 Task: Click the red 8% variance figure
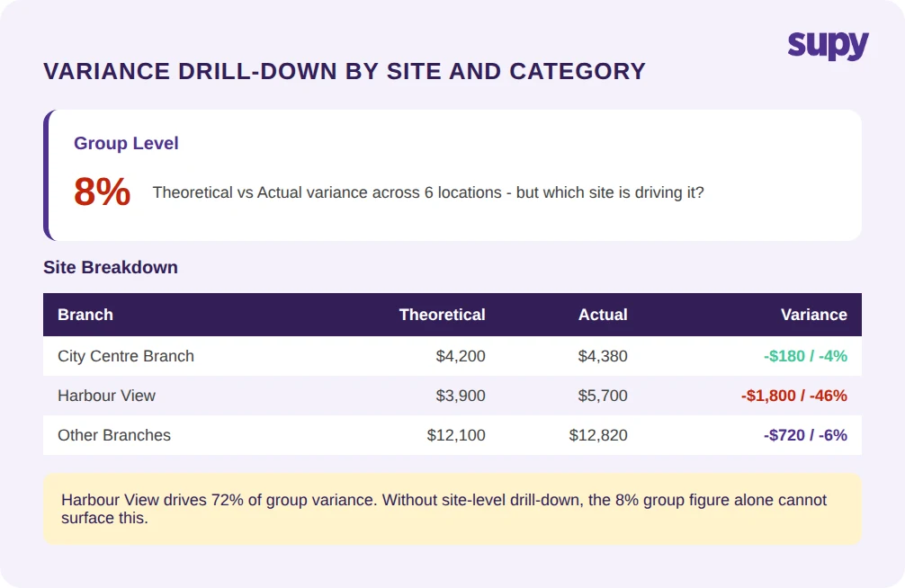[103, 192]
